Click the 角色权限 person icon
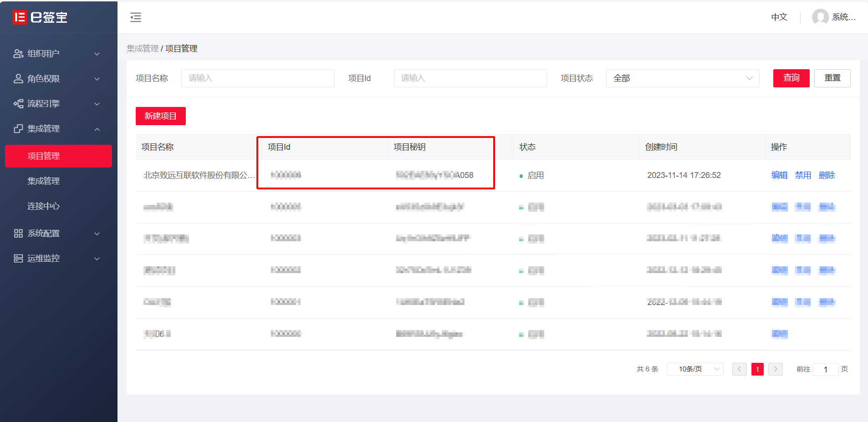Viewport: 868px width, 422px height. click(18, 79)
